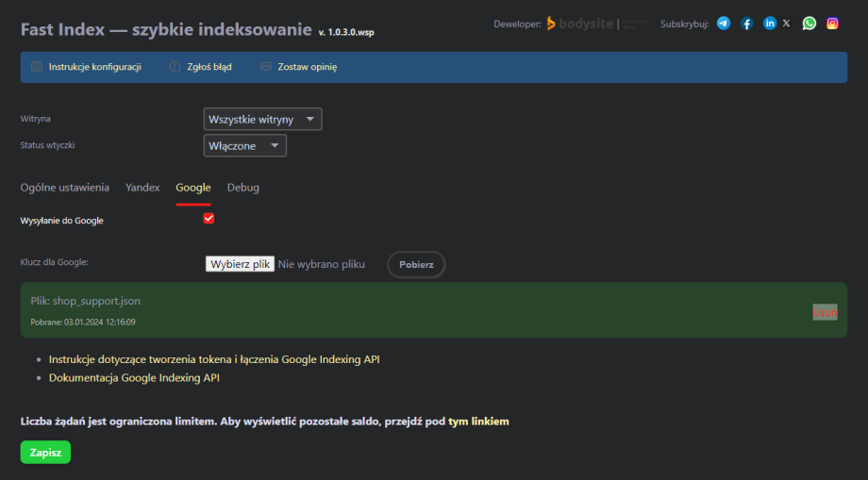Screen dimensions: 868x480
Task: Open the WhatsApp subscribe icon
Action: tap(810, 24)
